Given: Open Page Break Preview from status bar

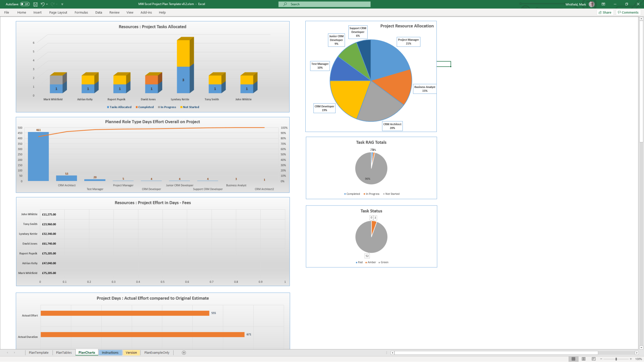Looking at the screenshot, I should click(593, 359).
